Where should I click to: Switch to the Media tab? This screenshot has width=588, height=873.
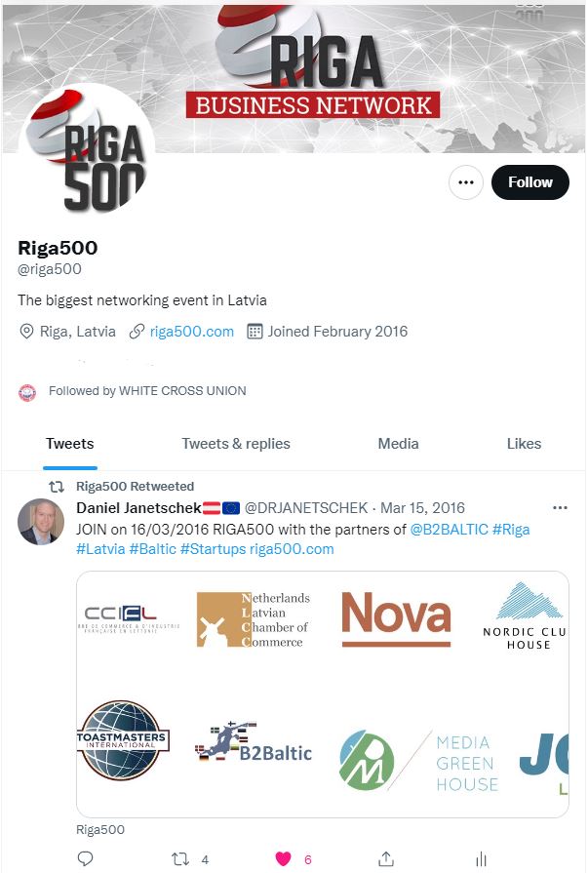[x=398, y=444]
